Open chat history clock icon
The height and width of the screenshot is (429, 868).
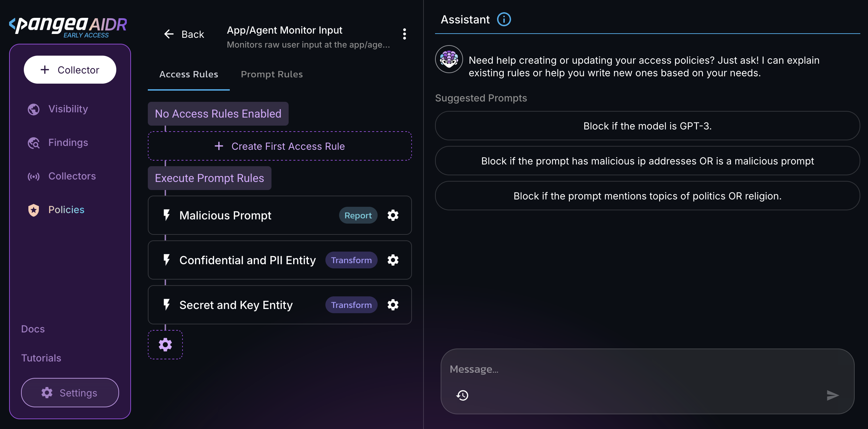[x=462, y=395]
